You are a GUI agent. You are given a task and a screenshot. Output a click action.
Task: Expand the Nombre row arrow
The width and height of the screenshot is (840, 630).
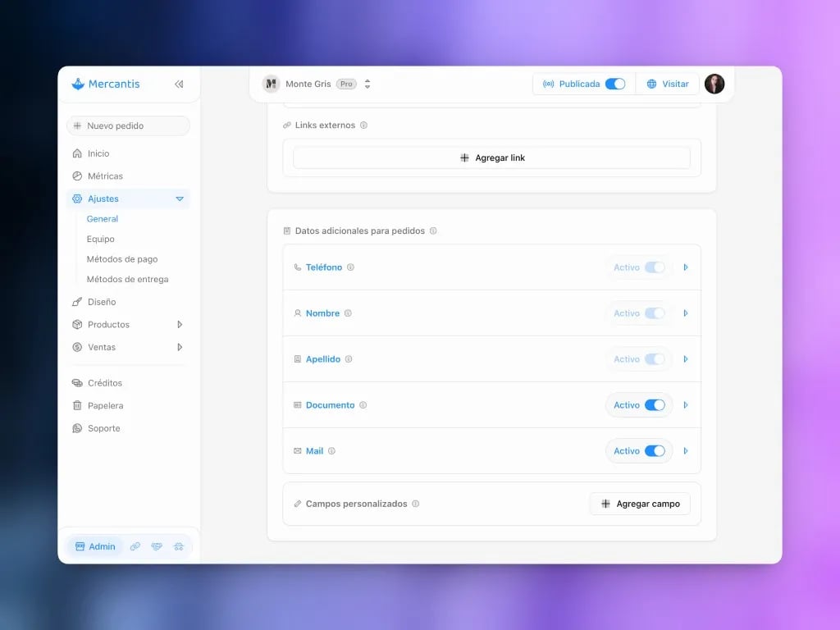[686, 313]
